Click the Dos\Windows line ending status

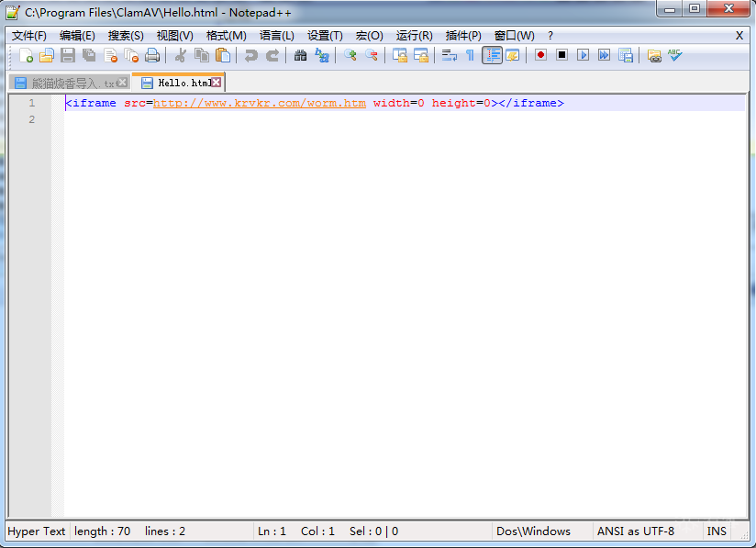tap(533, 531)
